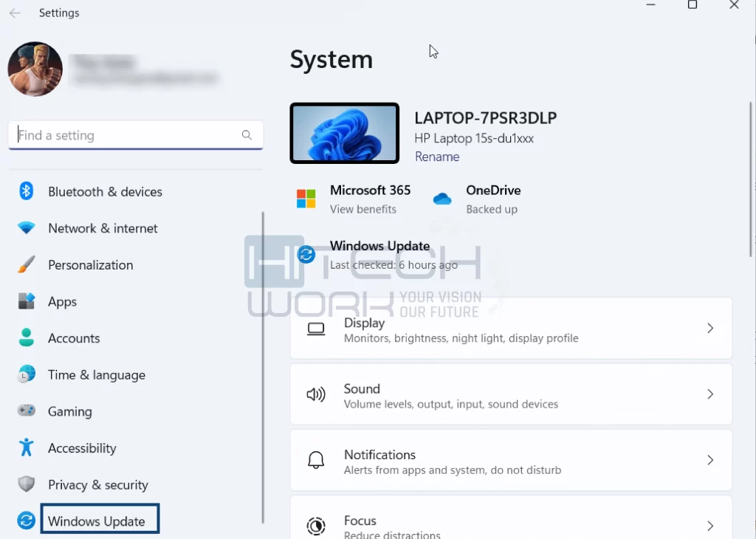Click the HP Laptop 15s-du1xxx model text

tap(474, 138)
